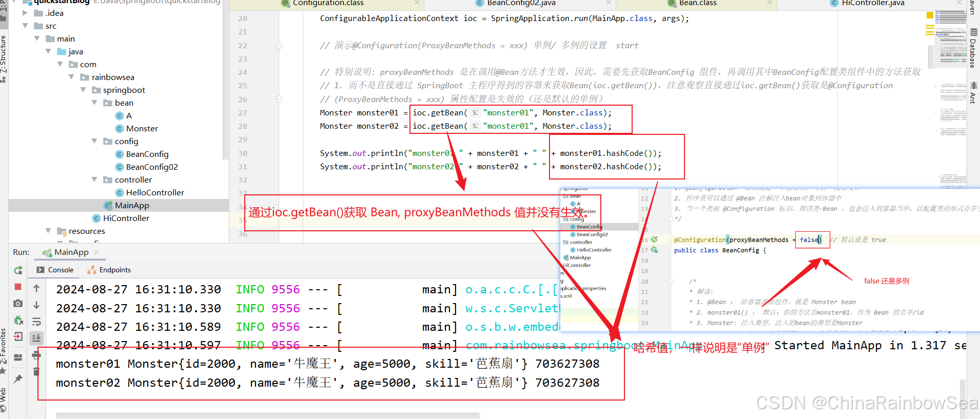Print the console output
This screenshot has width=980, height=419.
pos(36,355)
